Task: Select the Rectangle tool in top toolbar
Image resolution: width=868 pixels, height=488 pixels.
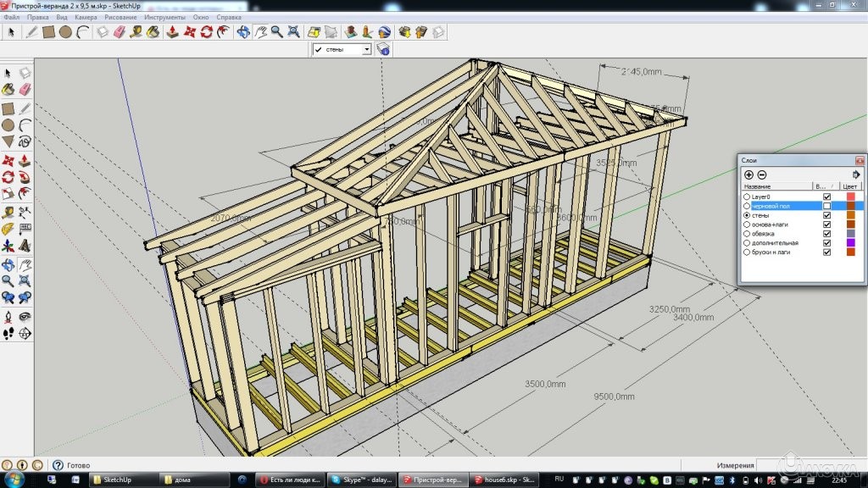Action: 49,32
